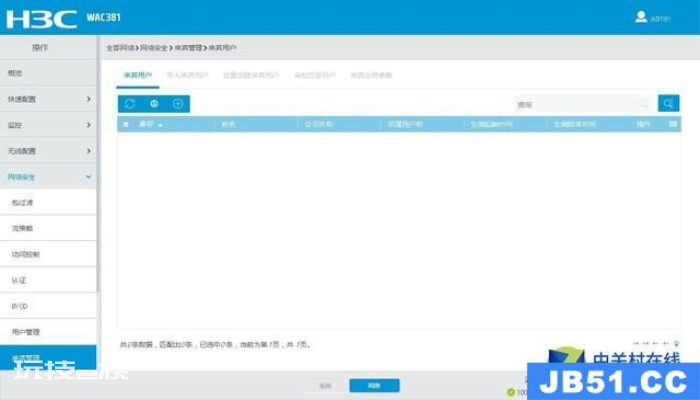
Task: Click 全部网络 in the breadcrumb
Action: click(x=120, y=47)
